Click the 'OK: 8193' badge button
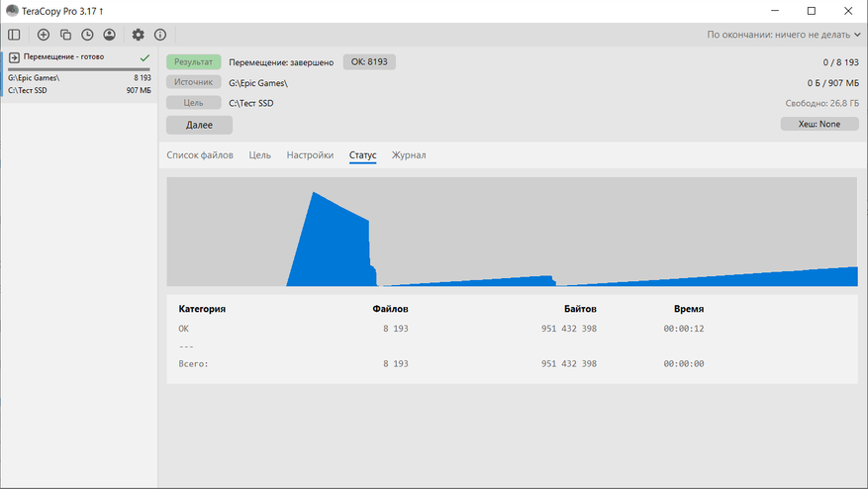Image resolution: width=868 pixels, height=489 pixels. tap(369, 62)
